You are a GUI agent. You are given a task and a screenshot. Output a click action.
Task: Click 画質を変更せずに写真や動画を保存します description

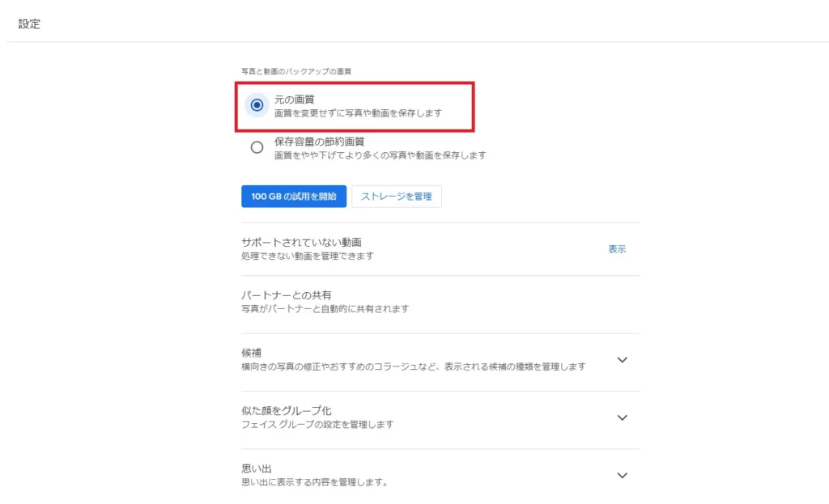coord(358,113)
